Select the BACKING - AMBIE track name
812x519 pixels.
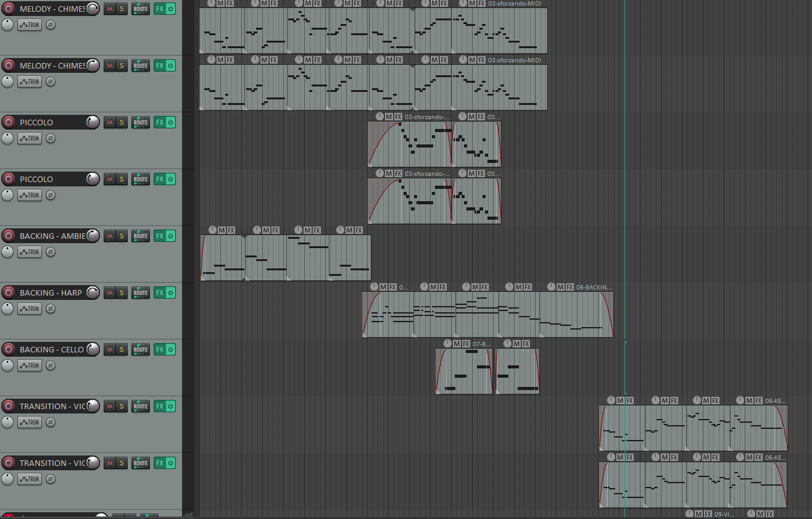click(x=52, y=236)
